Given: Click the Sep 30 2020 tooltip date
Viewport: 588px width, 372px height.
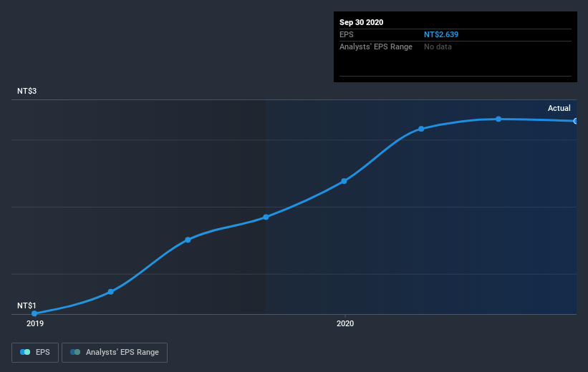Looking at the screenshot, I should coord(361,22).
